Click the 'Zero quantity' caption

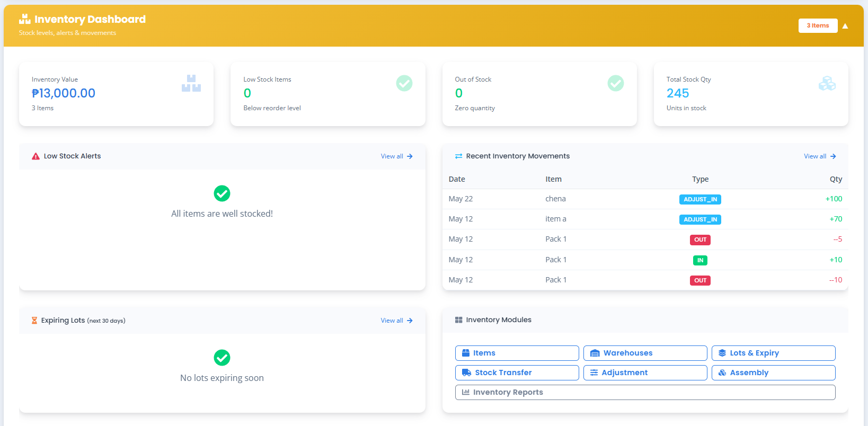[x=475, y=108]
